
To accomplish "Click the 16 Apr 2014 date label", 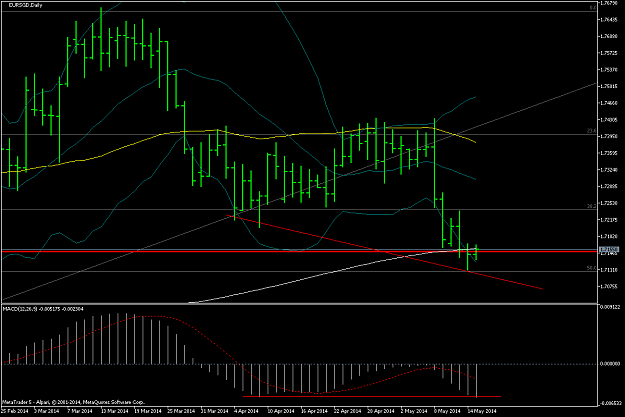I will (x=314, y=411).
